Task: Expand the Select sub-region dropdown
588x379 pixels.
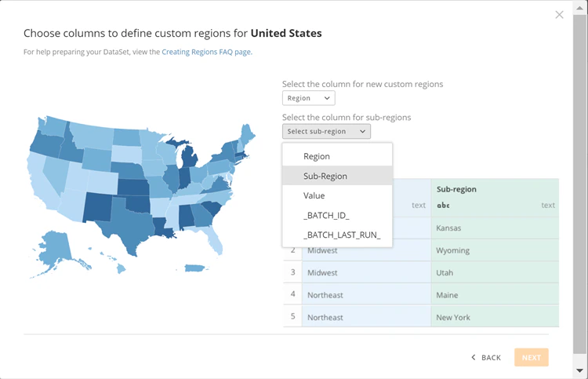Action: tap(326, 131)
